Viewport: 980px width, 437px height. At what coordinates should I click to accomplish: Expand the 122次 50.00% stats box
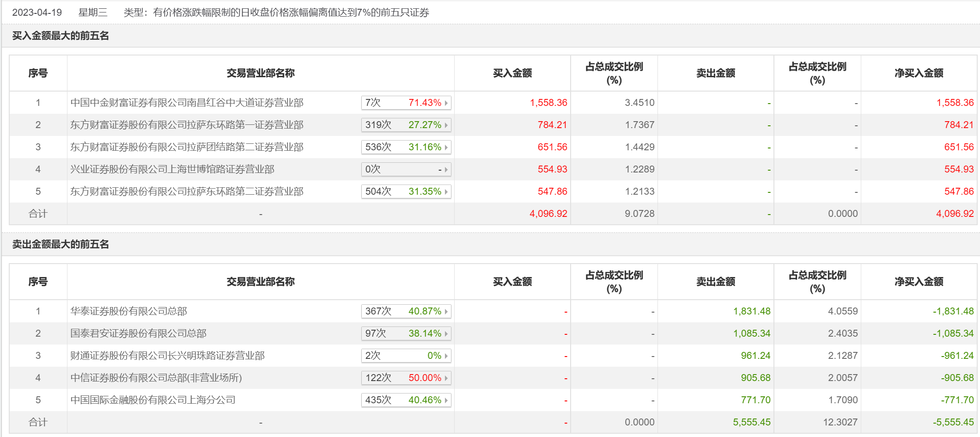pyautogui.click(x=406, y=378)
